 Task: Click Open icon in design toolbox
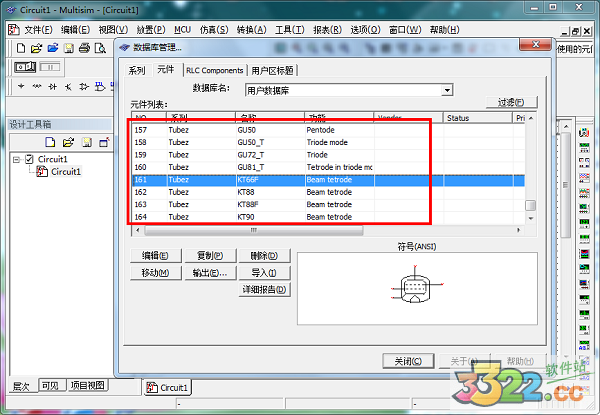tap(68, 143)
